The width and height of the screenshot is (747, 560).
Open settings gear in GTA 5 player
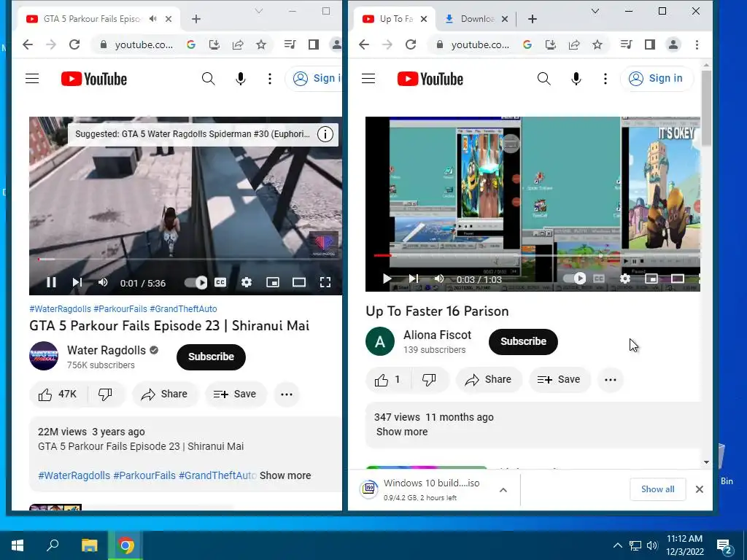(247, 282)
